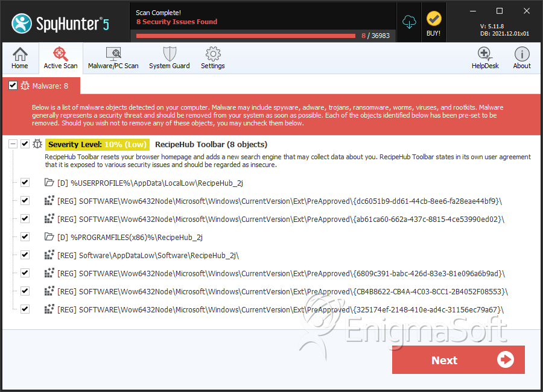Screen dimensions: 543x392
Task: Collapse the RecipeHub Toolbar tree group
Action: pyautogui.click(x=13, y=144)
